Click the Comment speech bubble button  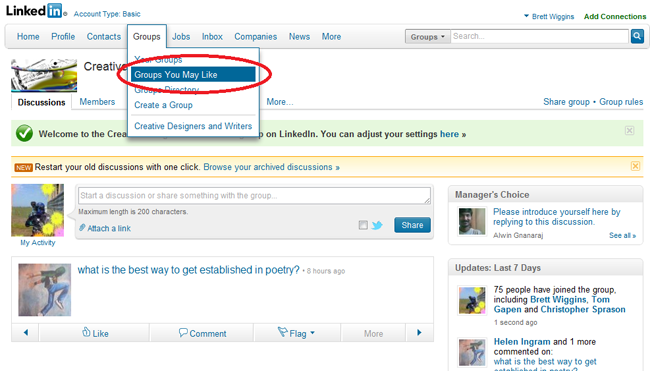(202, 333)
